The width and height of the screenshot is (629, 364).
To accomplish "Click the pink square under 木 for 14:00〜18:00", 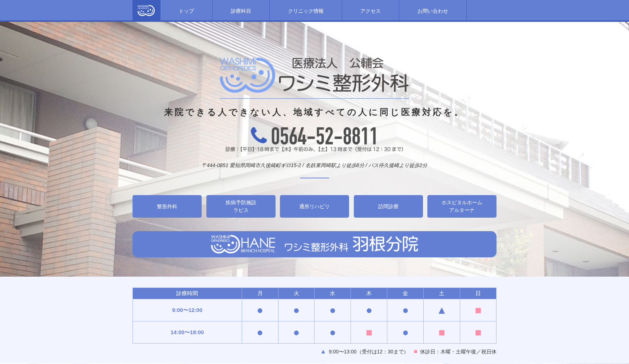I will pyautogui.click(x=369, y=332).
